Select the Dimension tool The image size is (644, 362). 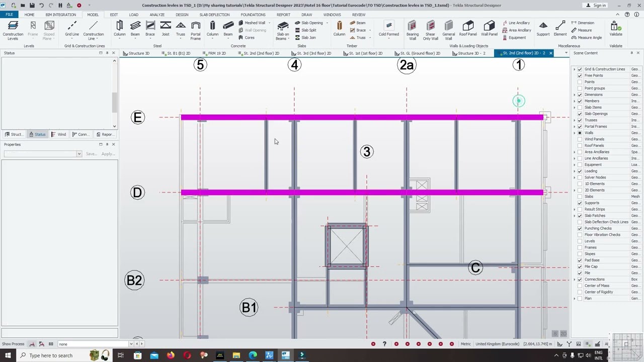[582, 23]
